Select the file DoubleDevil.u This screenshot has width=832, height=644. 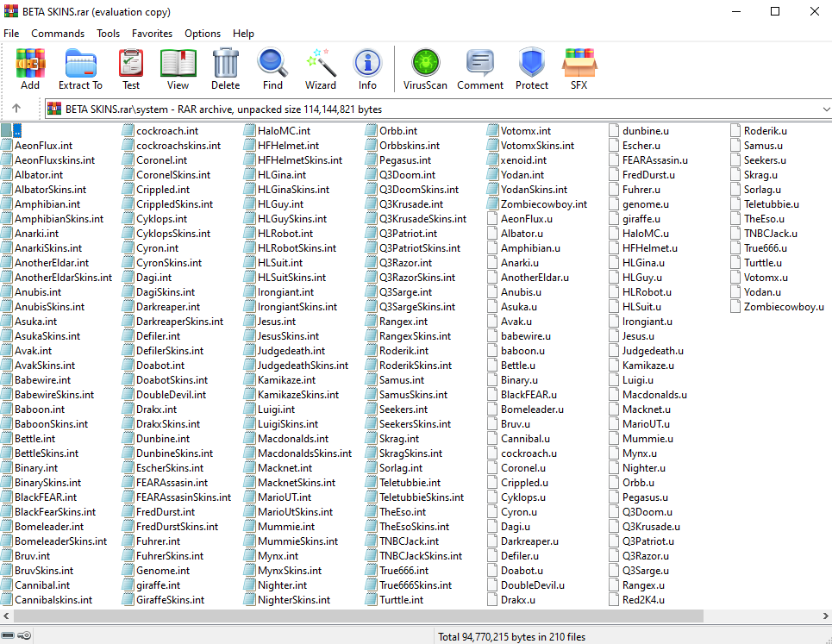(533, 585)
